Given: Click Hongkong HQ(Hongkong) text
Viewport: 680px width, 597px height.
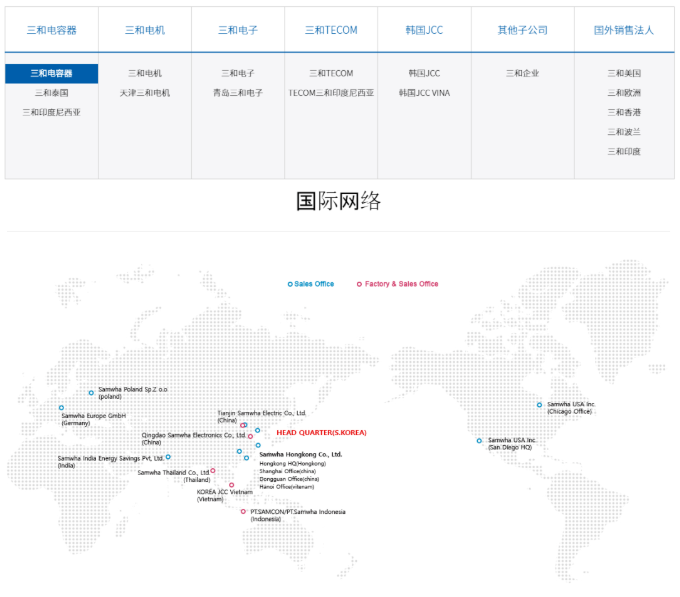Looking at the screenshot, I should pos(293,463).
